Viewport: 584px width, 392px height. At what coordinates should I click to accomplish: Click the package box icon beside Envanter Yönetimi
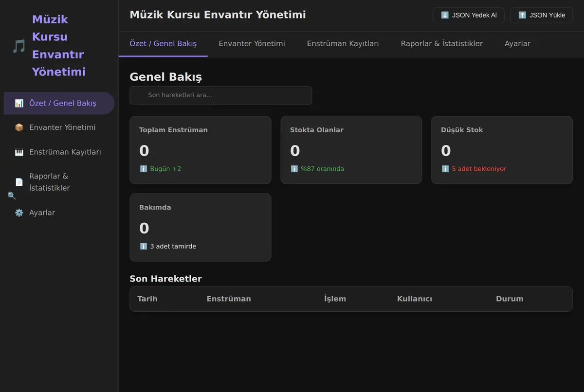tap(19, 127)
